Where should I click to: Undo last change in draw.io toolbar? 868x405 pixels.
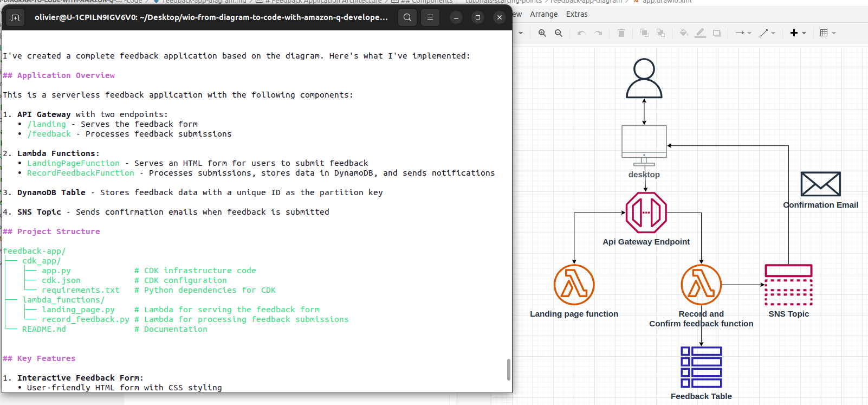[581, 33]
